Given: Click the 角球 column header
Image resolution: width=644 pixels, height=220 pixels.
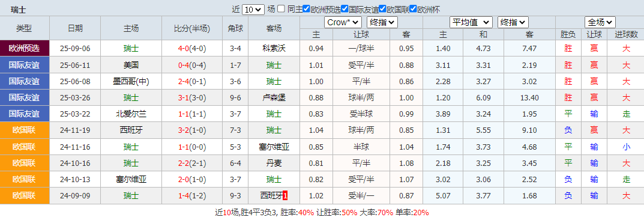Looking at the screenshot, I should click(235, 28).
